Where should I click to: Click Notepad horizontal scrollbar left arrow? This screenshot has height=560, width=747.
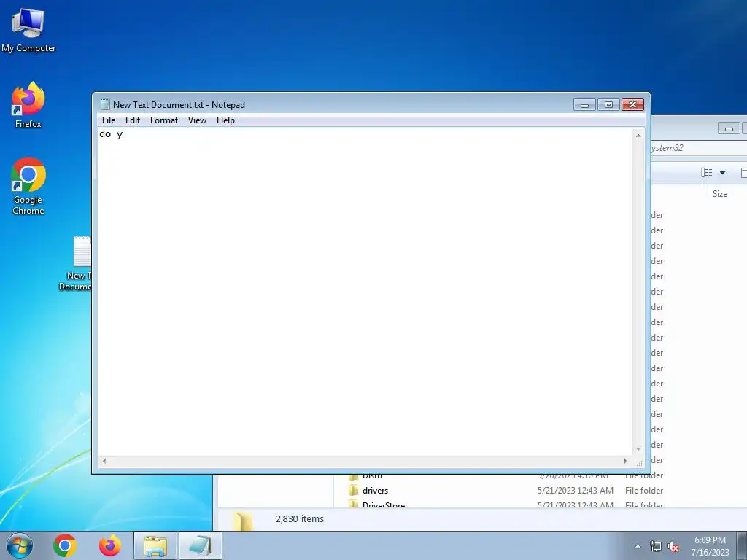point(104,461)
